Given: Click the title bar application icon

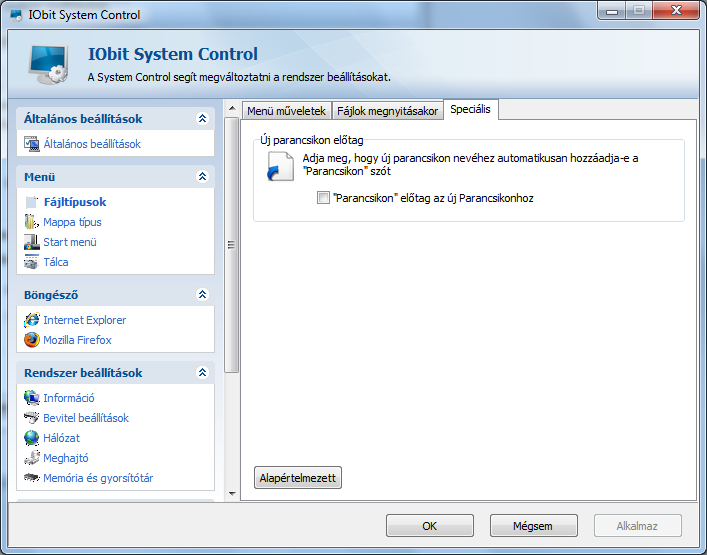Looking at the screenshot, I should click(x=16, y=15).
